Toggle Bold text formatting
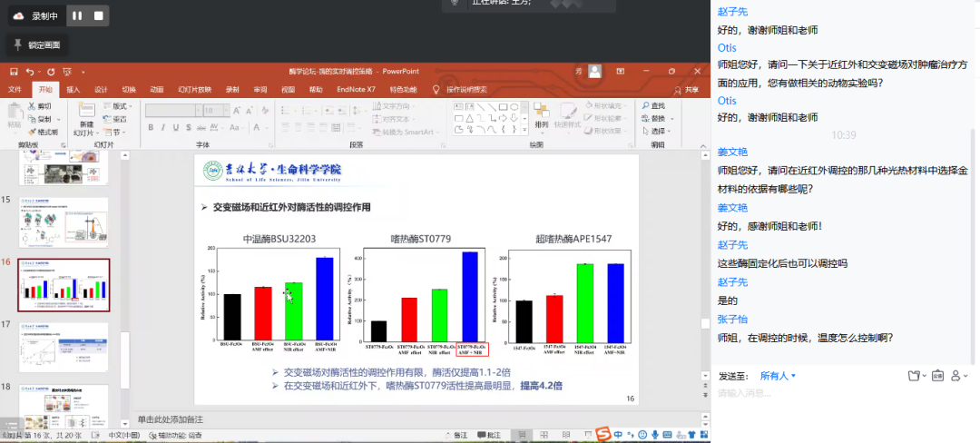 coord(151,128)
